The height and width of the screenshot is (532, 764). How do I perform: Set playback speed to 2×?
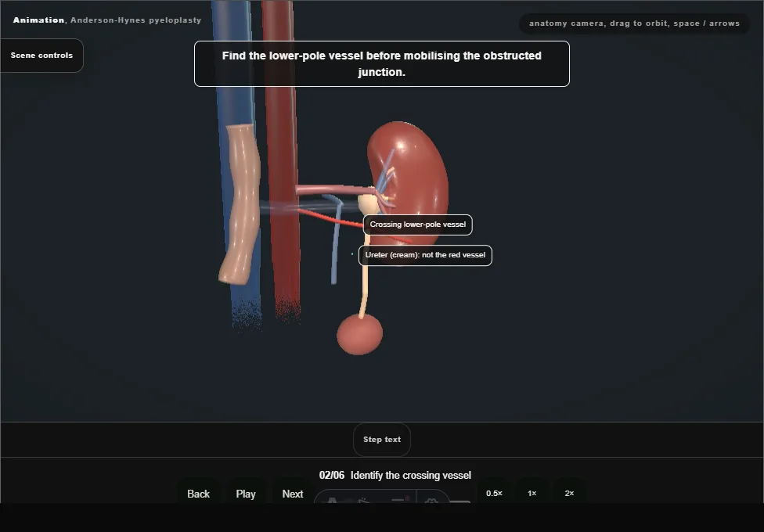pos(569,493)
